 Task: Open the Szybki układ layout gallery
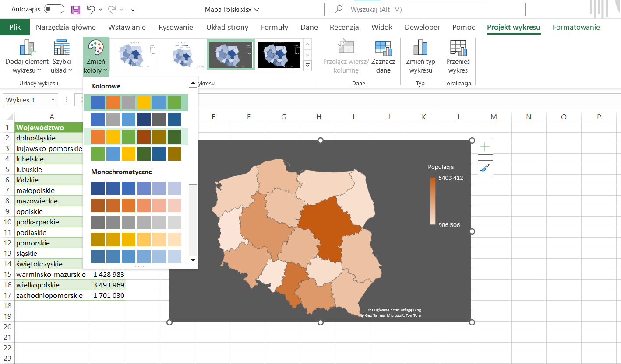pyautogui.click(x=61, y=57)
